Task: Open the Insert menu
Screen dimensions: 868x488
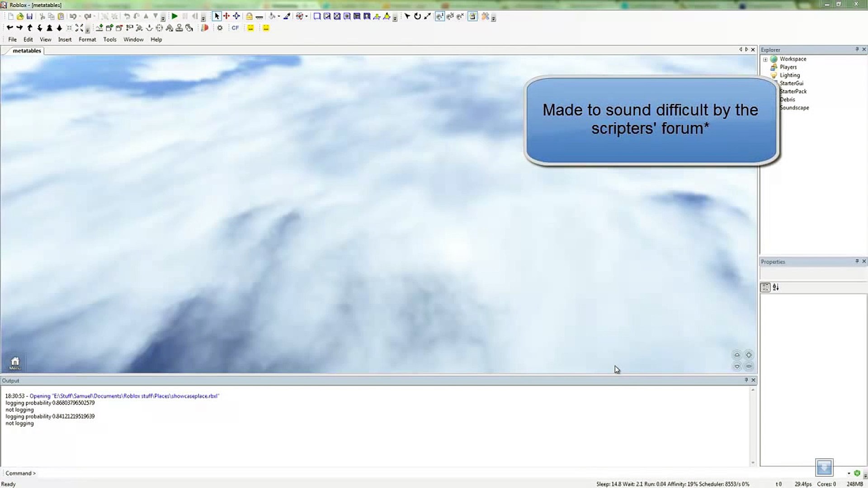Action: coord(65,40)
